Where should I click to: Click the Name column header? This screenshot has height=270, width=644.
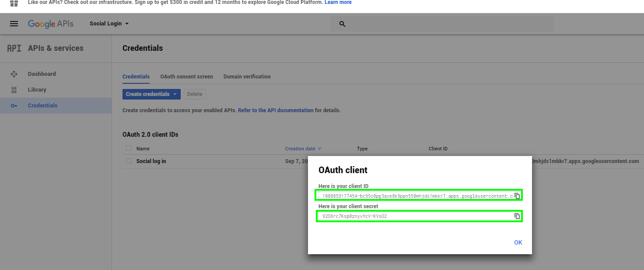143,149
